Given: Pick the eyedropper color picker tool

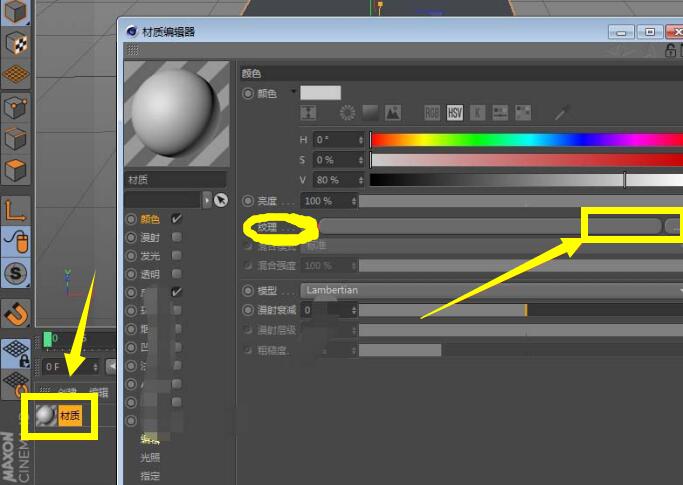Looking at the screenshot, I should click(x=561, y=113).
